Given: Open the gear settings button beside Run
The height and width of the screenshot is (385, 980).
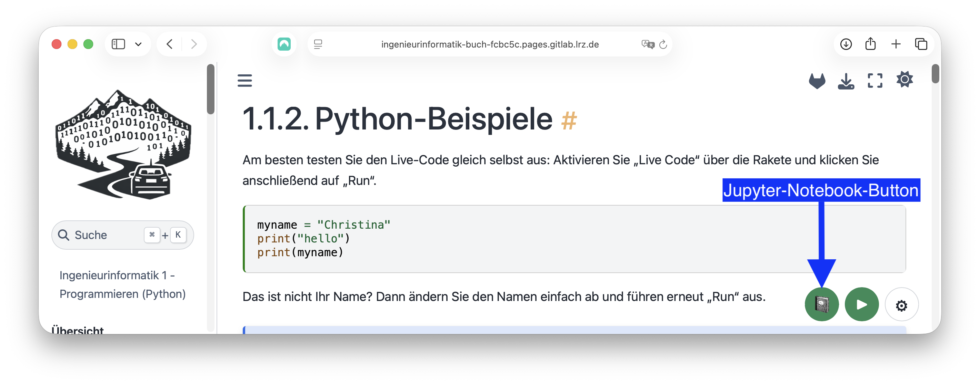Looking at the screenshot, I should click(901, 305).
